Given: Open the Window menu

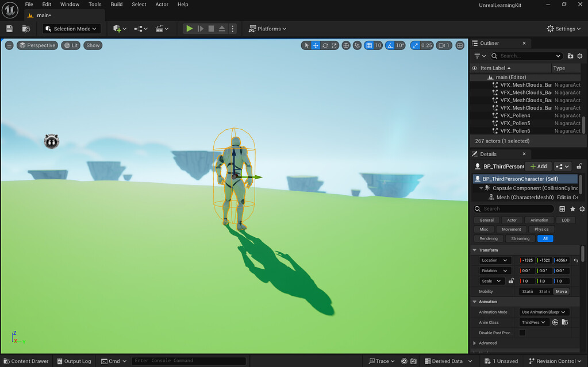Looking at the screenshot, I should [70, 5].
